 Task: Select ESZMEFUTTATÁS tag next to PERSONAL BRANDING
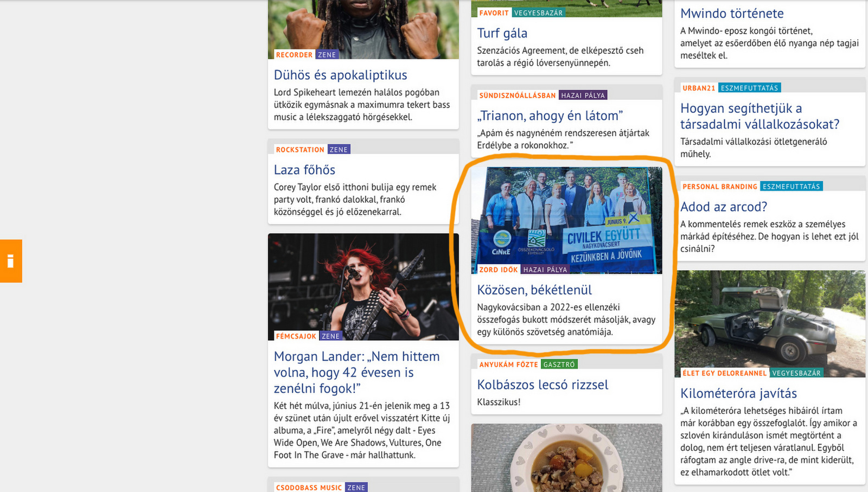pos(792,187)
